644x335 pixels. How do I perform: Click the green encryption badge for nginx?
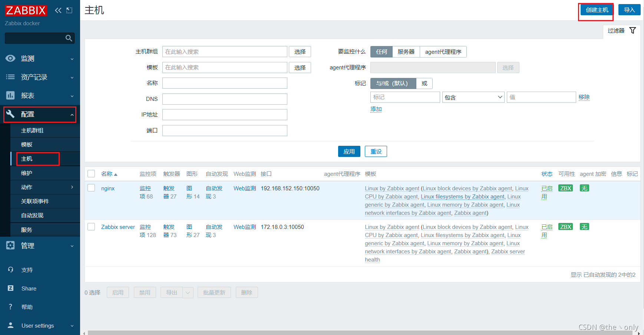click(x=584, y=188)
